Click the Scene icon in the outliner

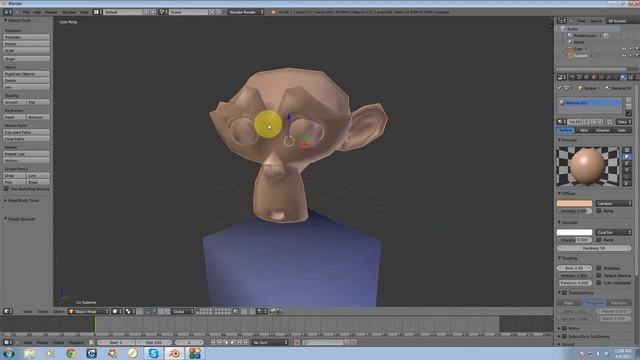(564, 29)
